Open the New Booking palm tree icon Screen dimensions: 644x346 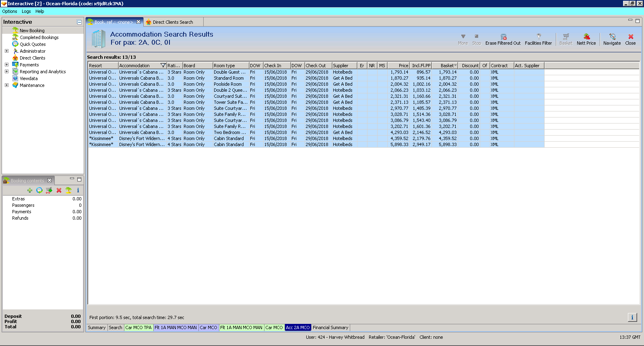[x=15, y=30]
